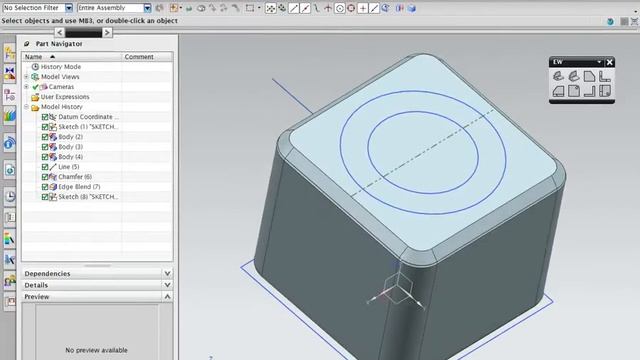Click the page with corner notch palette tool
This screenshot has height=360, width=640.
pyautogui.click(x=573, y=91)
